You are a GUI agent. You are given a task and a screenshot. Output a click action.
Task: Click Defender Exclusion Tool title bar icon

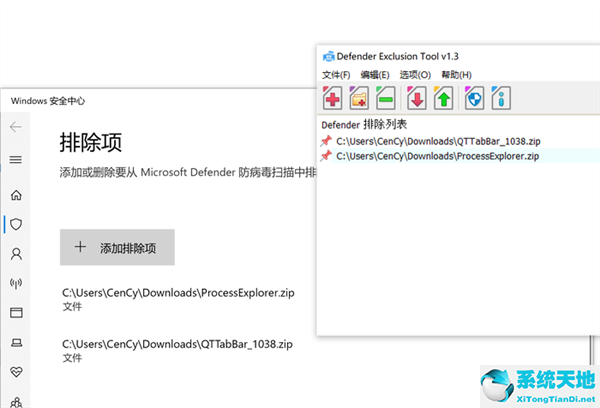[328, 57]
